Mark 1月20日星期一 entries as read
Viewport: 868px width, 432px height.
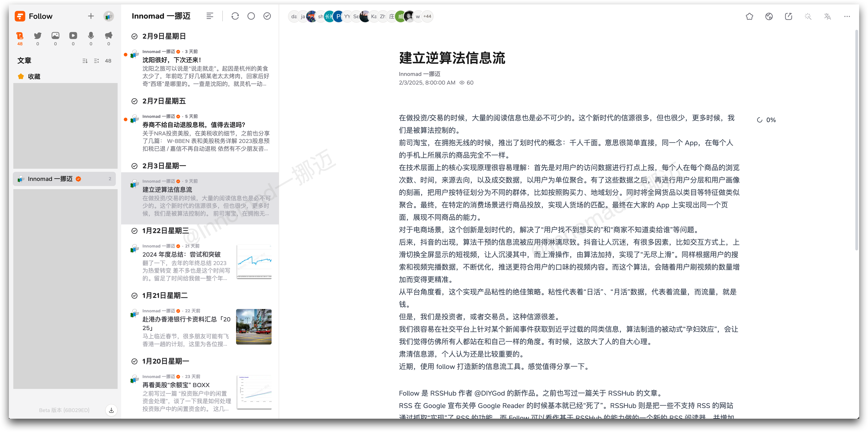coord(134,361)
